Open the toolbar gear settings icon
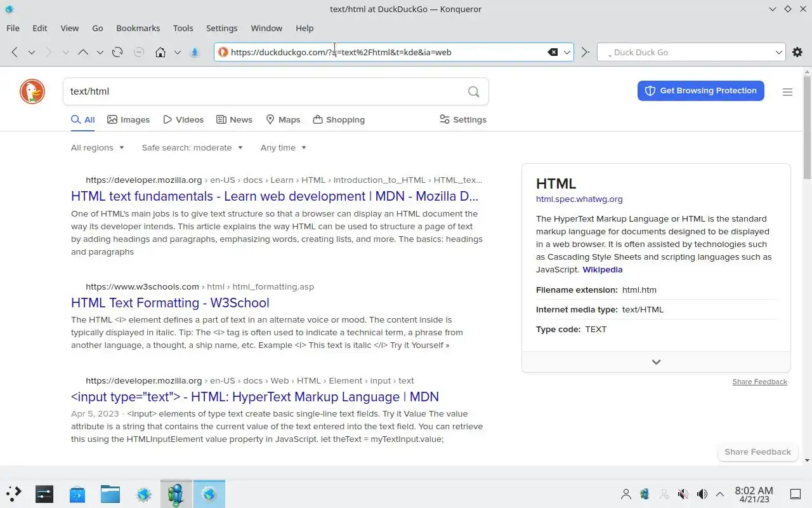The image size is (812, 508). tap(797, 52)
